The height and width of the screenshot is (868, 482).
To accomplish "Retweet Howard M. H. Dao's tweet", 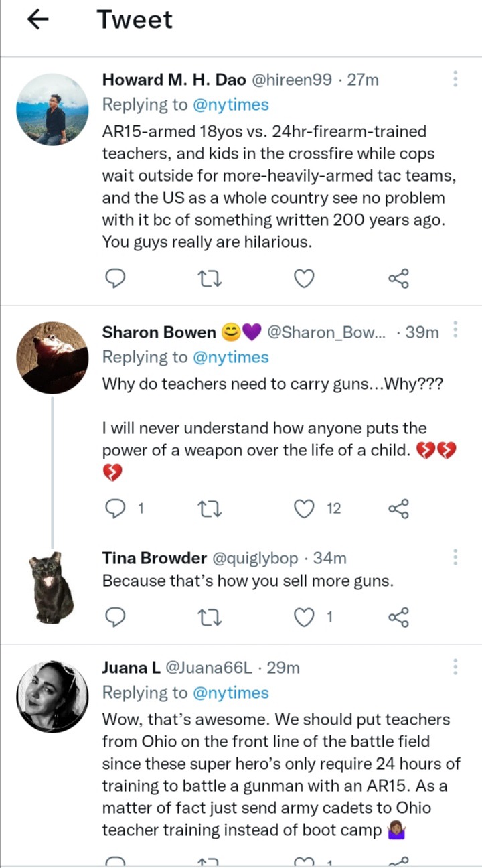I will (x=211, y=278).
